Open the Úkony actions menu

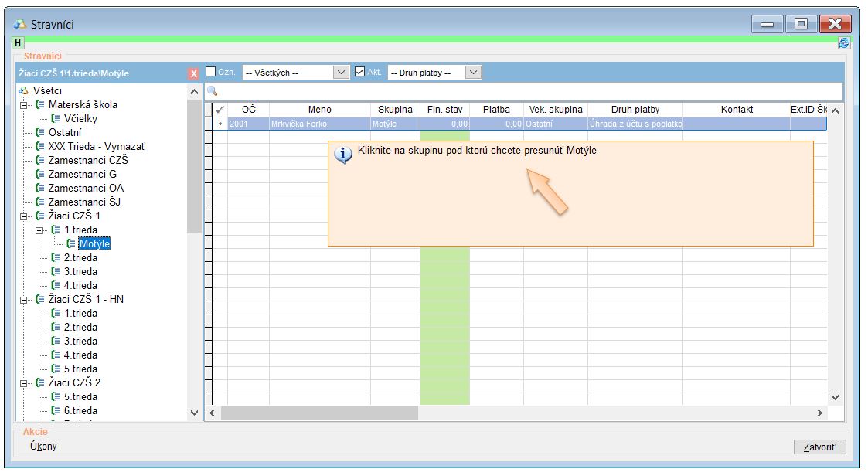(43, 447)
